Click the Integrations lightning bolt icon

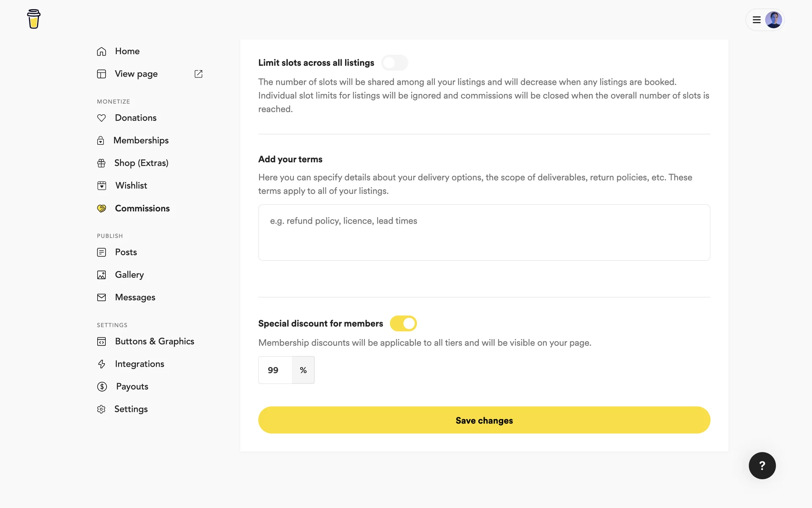[x=101, y=364]
